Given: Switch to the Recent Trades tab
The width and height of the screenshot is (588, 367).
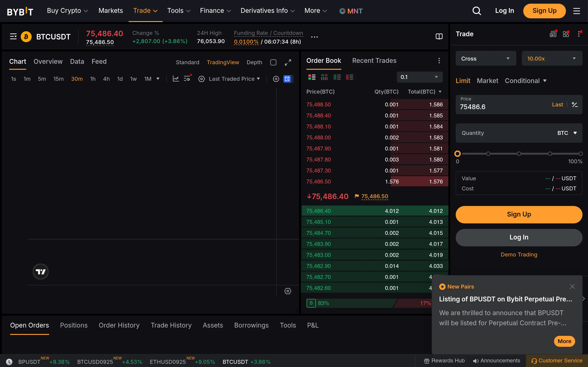Looking at the screenshot, I should pos(374,60).
